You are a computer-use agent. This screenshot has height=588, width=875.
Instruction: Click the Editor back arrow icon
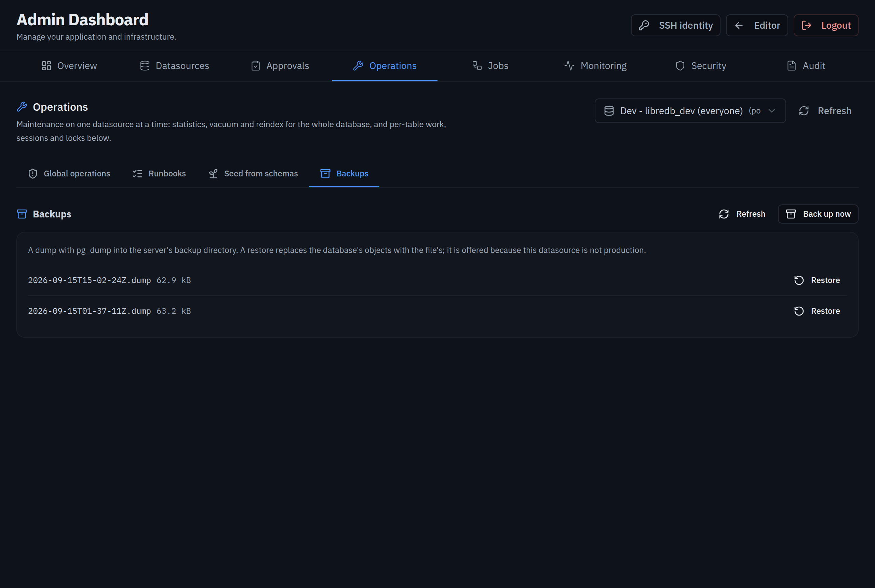(x=739, y=26)
